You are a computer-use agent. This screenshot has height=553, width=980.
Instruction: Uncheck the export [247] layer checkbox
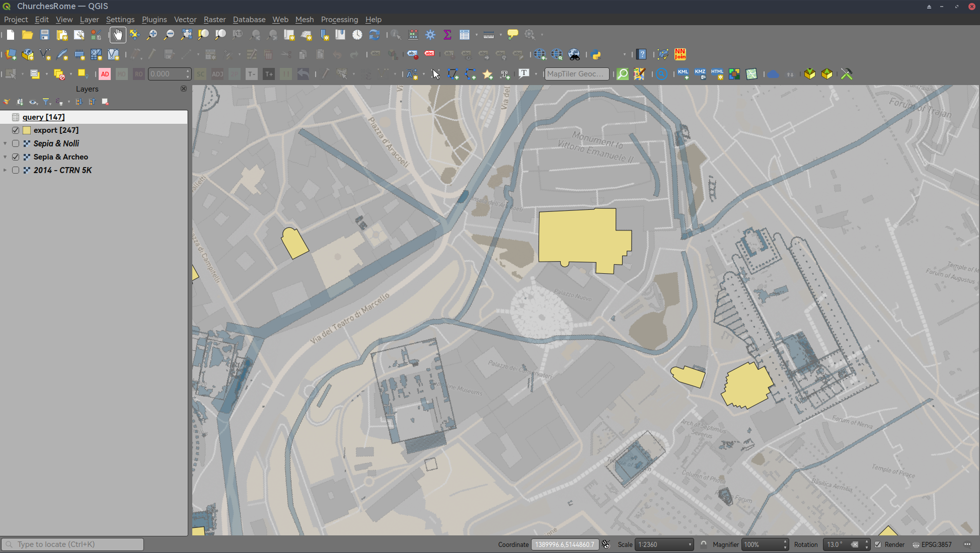click(x=16, y=130)
